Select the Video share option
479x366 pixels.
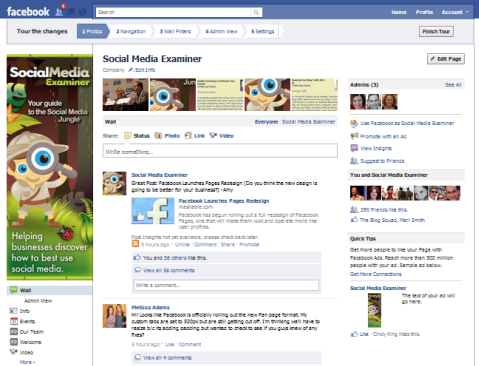coord(222,136)
